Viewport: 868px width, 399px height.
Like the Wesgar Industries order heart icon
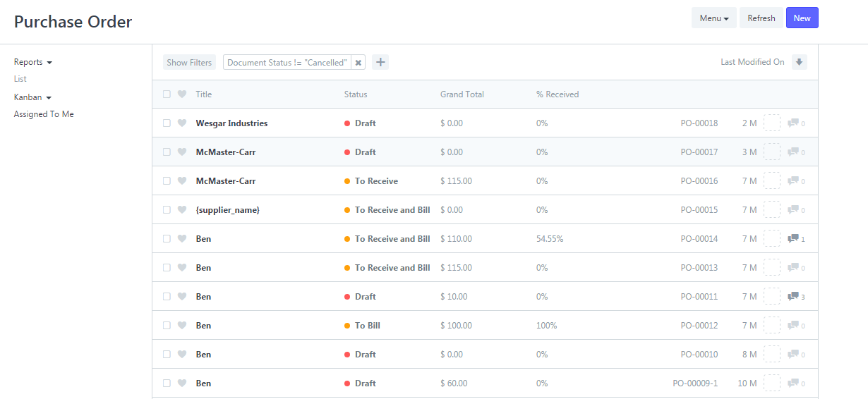(182, 123)
